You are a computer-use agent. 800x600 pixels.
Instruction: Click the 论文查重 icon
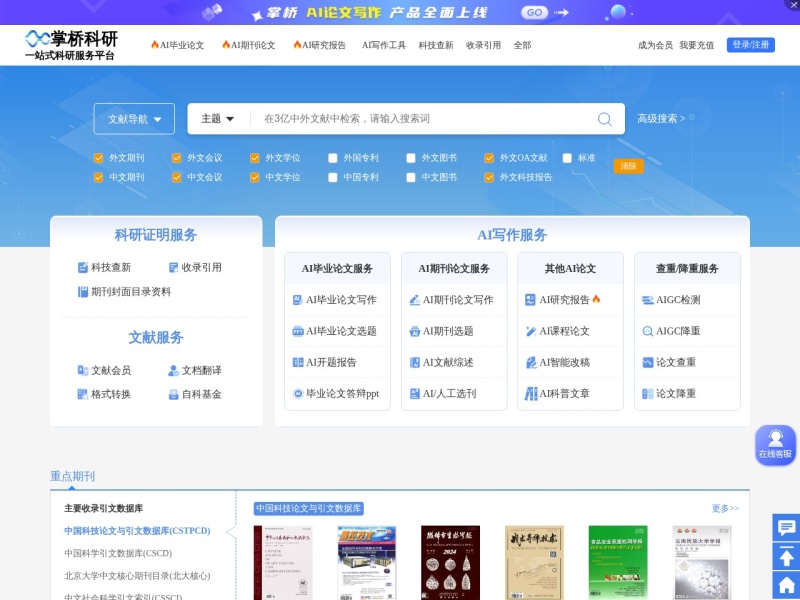point(647,362)
